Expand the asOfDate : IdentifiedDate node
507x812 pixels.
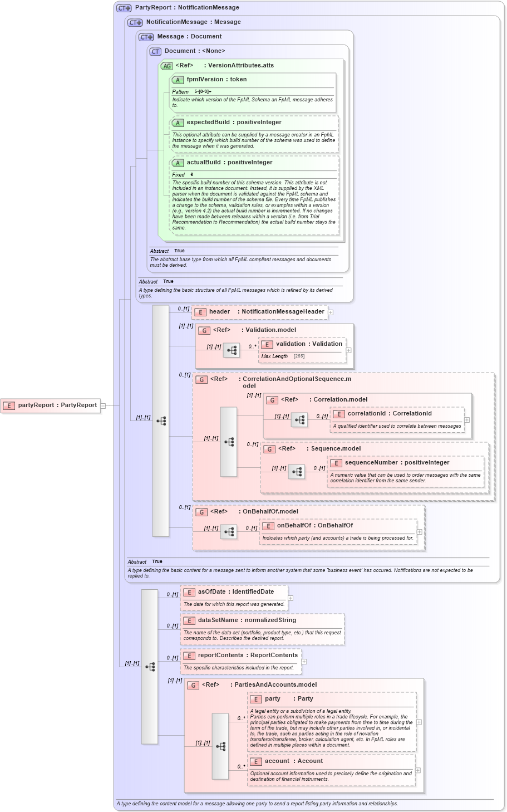291,598
